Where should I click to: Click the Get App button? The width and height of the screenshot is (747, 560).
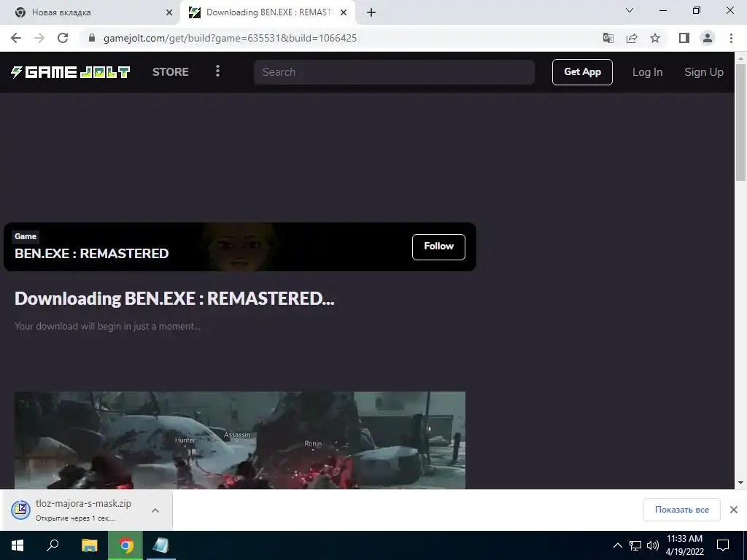(582, 72)
